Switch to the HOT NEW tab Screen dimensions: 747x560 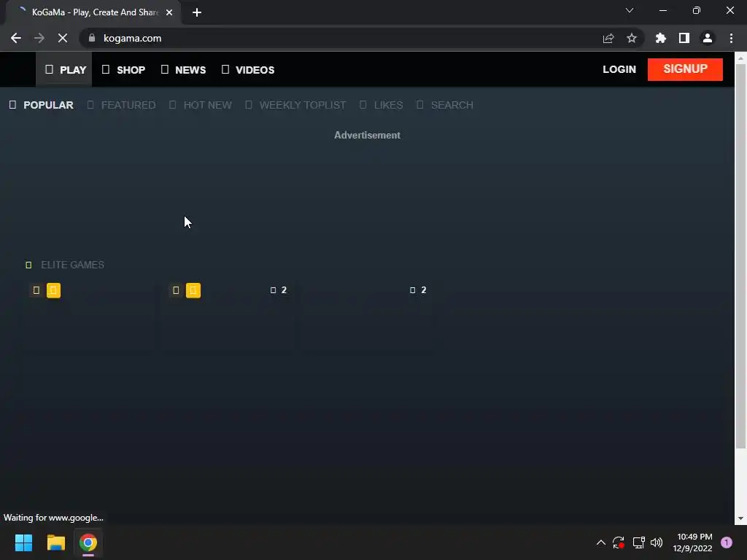click(x=201, y=105)
